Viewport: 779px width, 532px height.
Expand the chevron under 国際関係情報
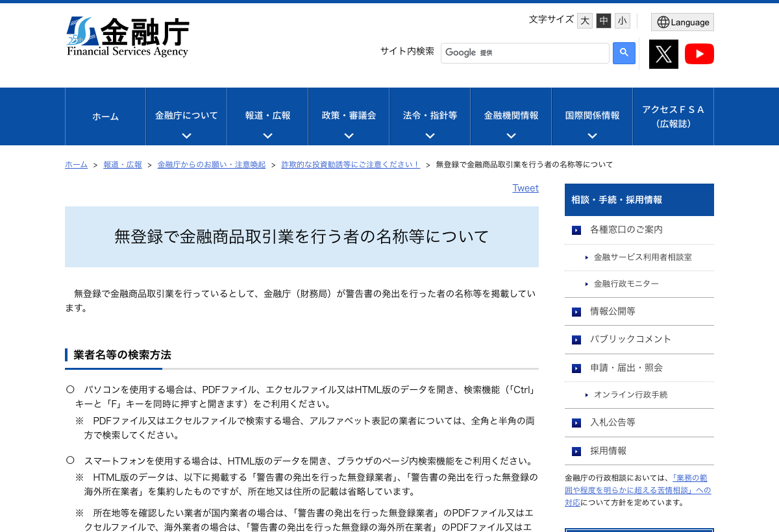coord(592,136)
